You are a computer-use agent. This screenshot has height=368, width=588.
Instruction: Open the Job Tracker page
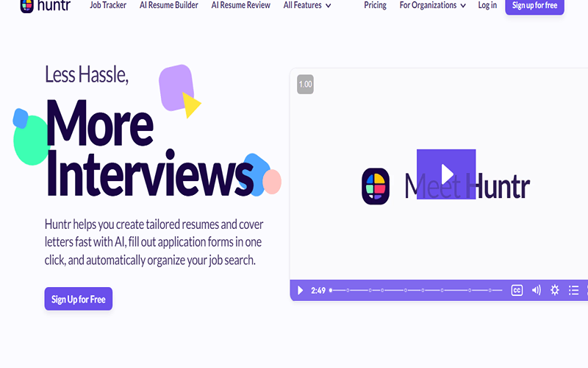pos(108,5)
